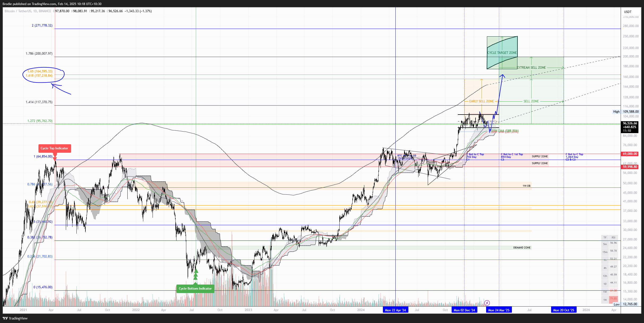Click the 2026 year label on time axis

pyautogui.click(x=586, y=310)
